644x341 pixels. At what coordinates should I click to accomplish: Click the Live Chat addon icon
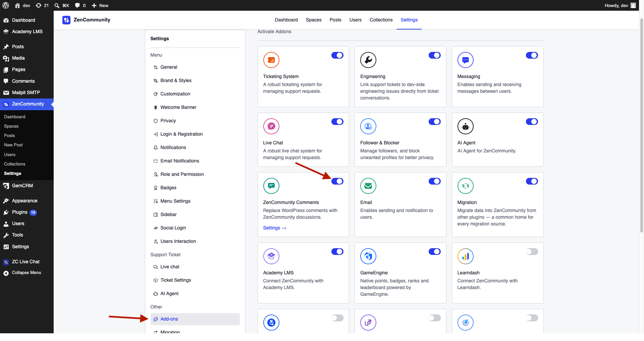click(x=271, y=126)
